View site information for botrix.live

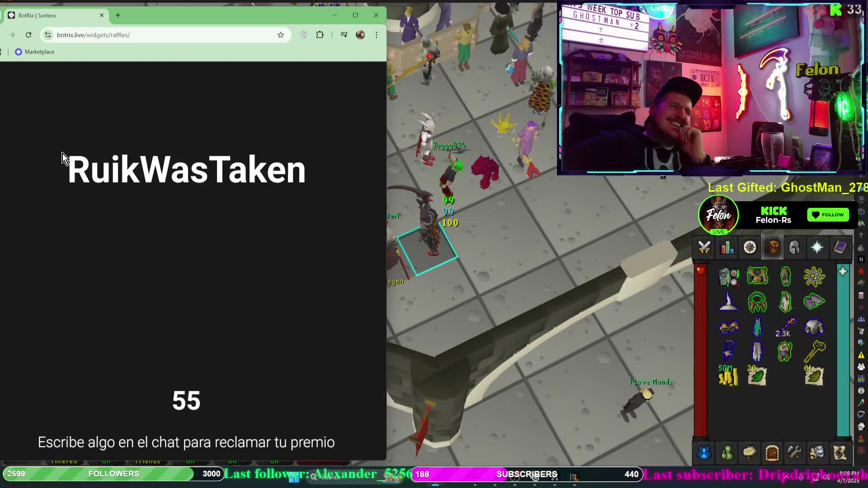coord(48,35)
